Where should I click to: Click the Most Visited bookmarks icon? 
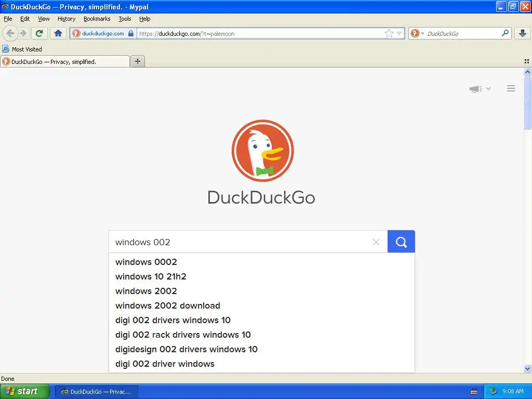click(x=5, y=49)
